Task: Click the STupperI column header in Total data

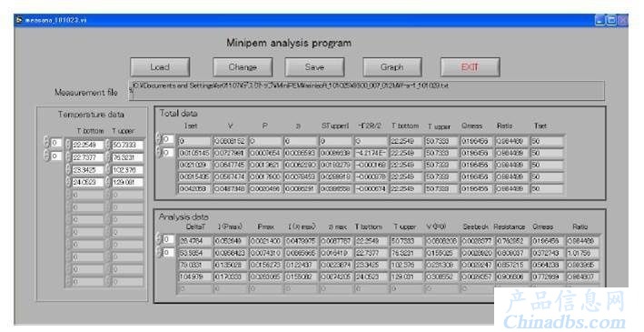Action: (335, 126)
